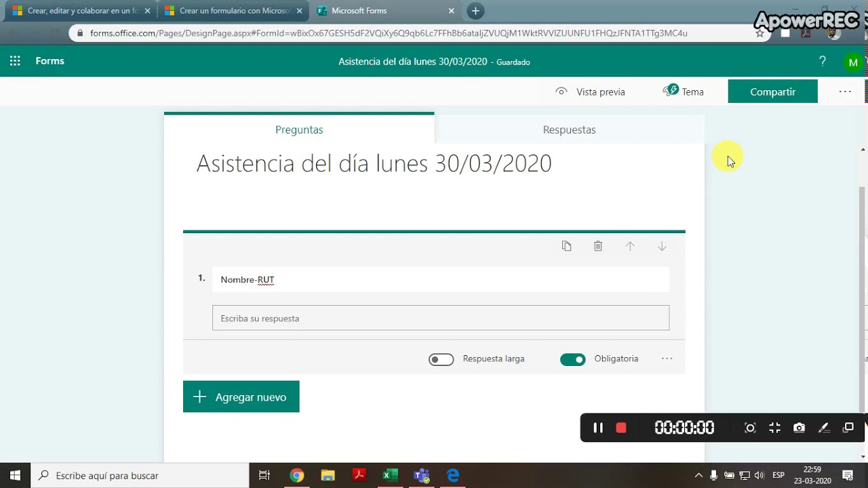Viewport: 868px width, 488px height.
Task: Copy question 1 with the duplicate icon
Action: click(x=566, y=246)
